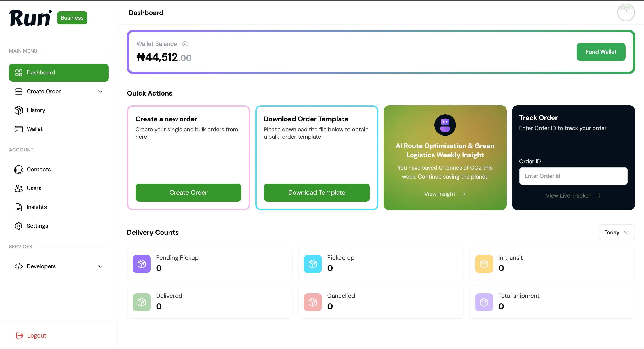644x349 pixels.
Task: Click the Developers code brackets icon
Action: 19,266
